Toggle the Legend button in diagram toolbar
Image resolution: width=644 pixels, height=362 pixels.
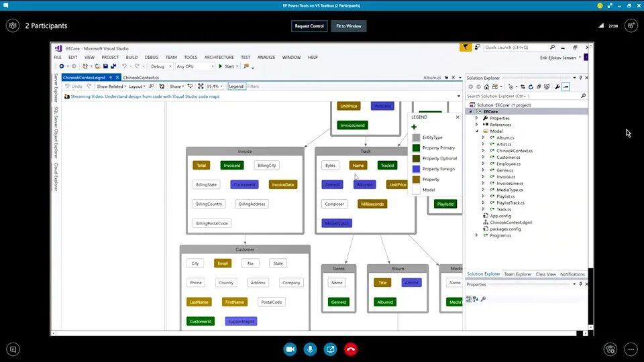click(x=236, y=86)
